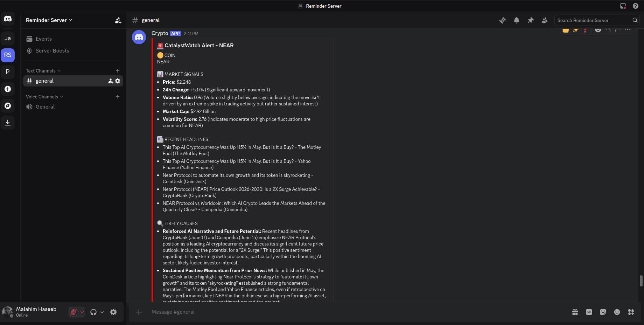Join the General voice channel

[73, 107]
